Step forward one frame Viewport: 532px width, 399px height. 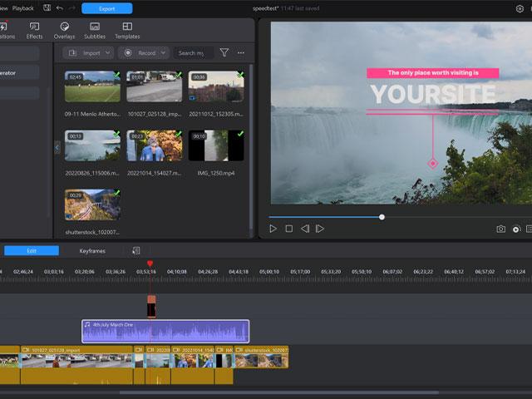tap(319, 229)
